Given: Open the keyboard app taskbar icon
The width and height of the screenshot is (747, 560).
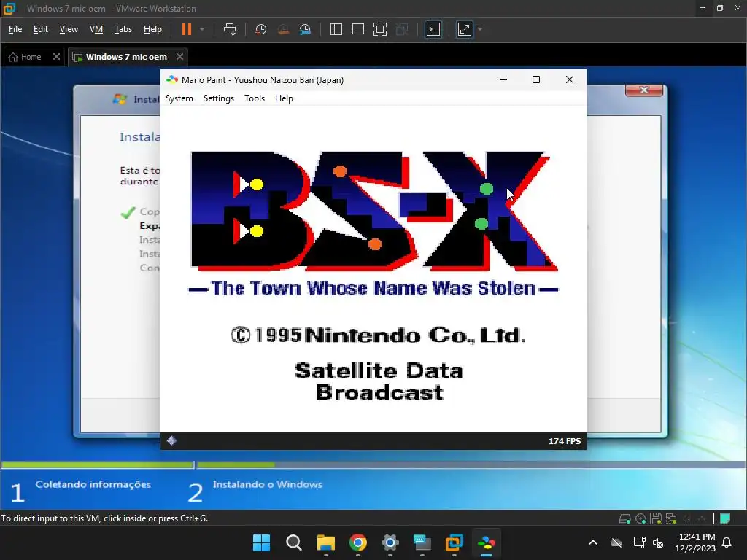Looking at the screenshot, I should [x=422, y=542].
